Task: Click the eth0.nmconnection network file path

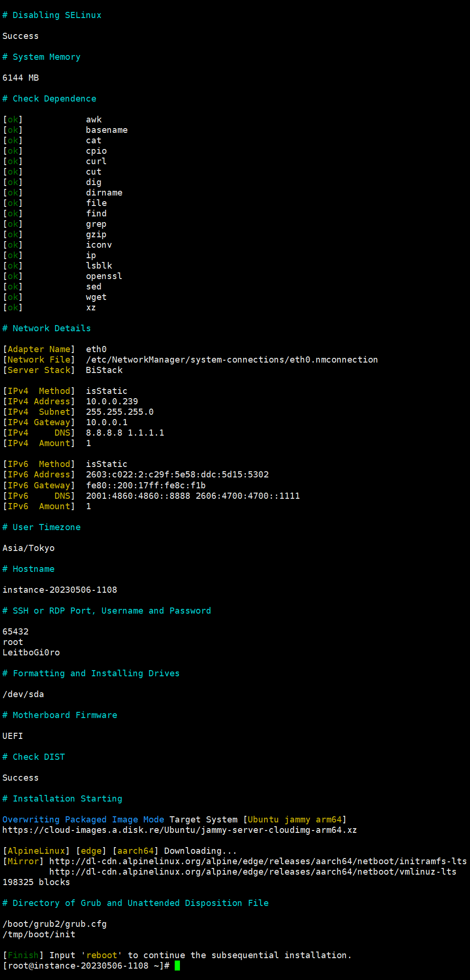Action: 232,360
